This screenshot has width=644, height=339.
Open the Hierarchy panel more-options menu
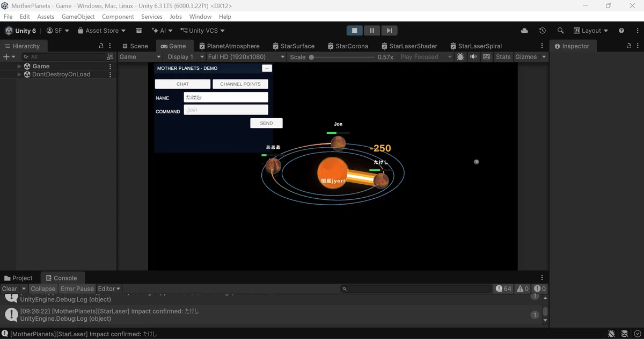(110, 46)
